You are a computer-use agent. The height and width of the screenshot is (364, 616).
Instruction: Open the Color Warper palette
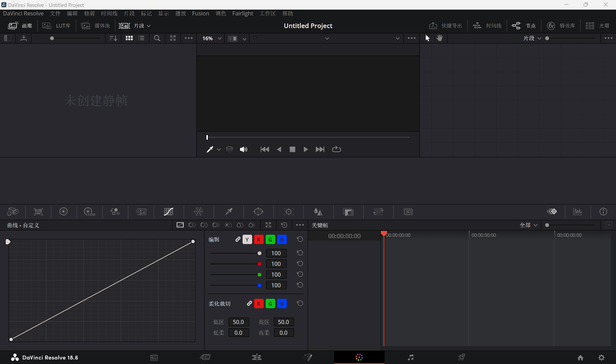(x=199, y=212)
